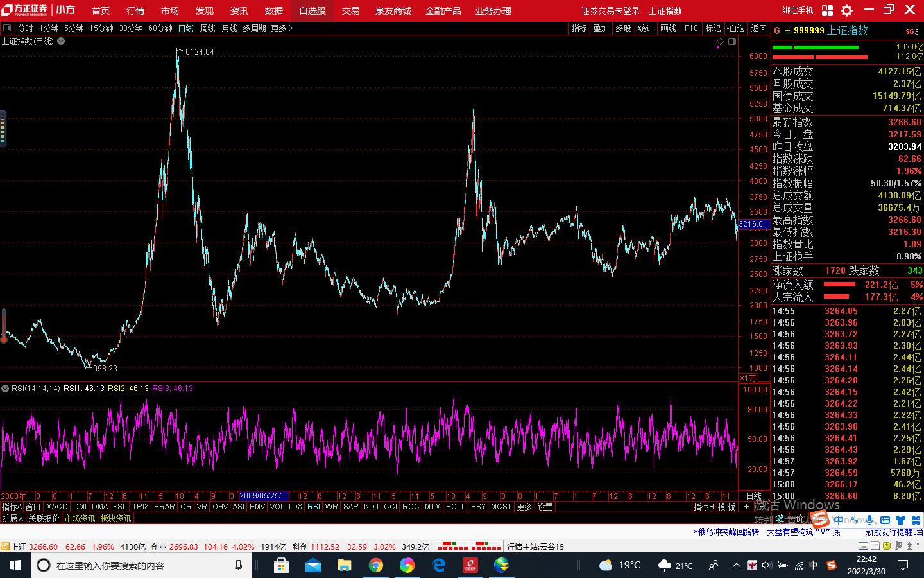Screen dimensions: 924x578
Task: Click 绑定手机 link
Action: (798, 11)
